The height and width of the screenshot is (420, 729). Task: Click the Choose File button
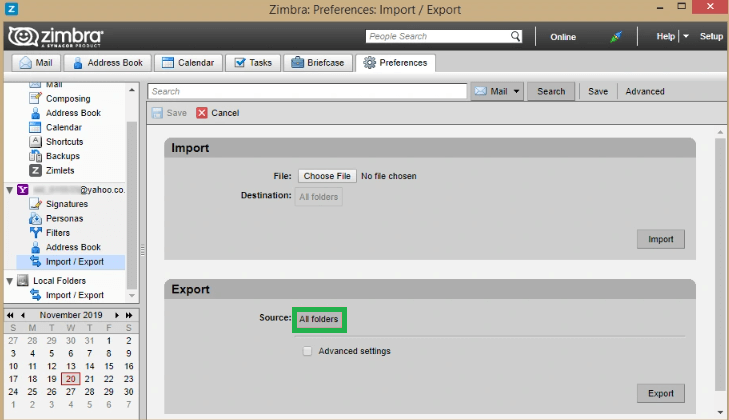327,176
